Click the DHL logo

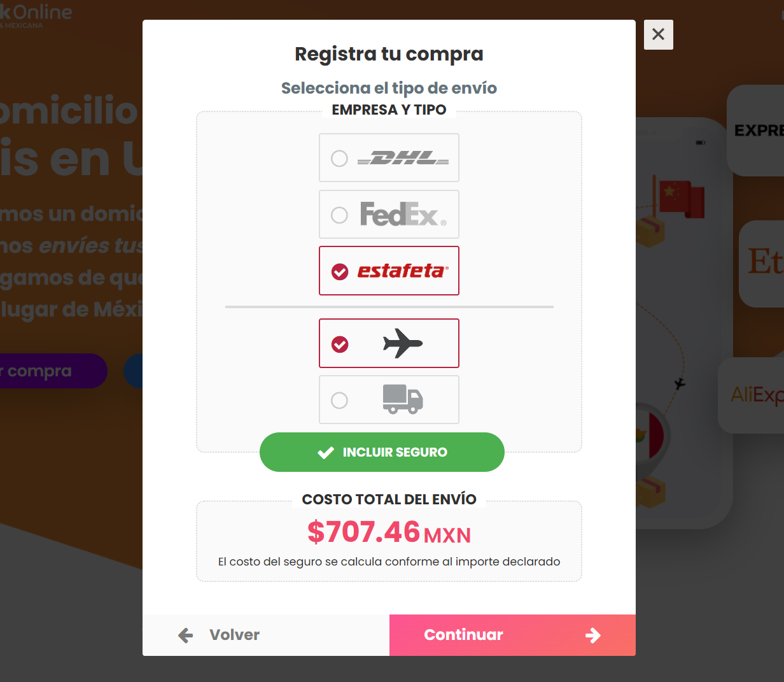pyautogui.click(x=403, y=158)
